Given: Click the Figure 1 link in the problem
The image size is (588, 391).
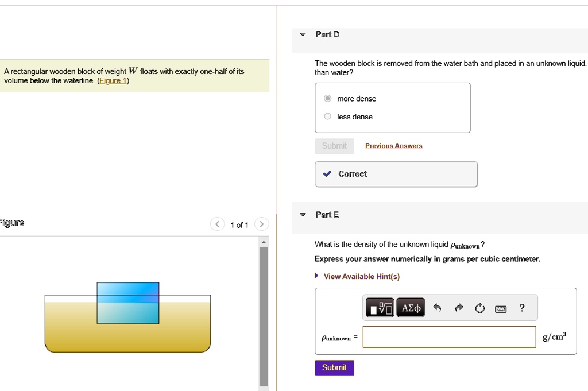Looking at the screenshot, I should point(112,80).
